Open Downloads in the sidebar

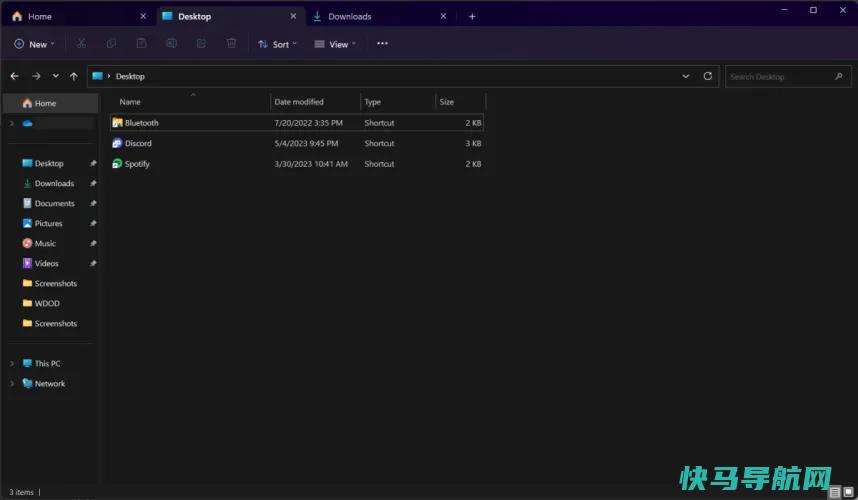click(54, 183)
